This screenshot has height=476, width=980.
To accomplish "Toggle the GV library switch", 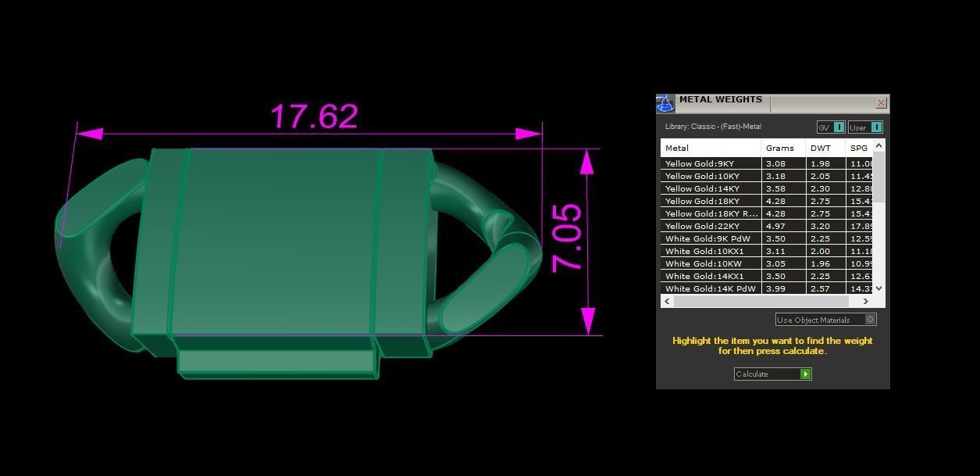I will 831,127.
